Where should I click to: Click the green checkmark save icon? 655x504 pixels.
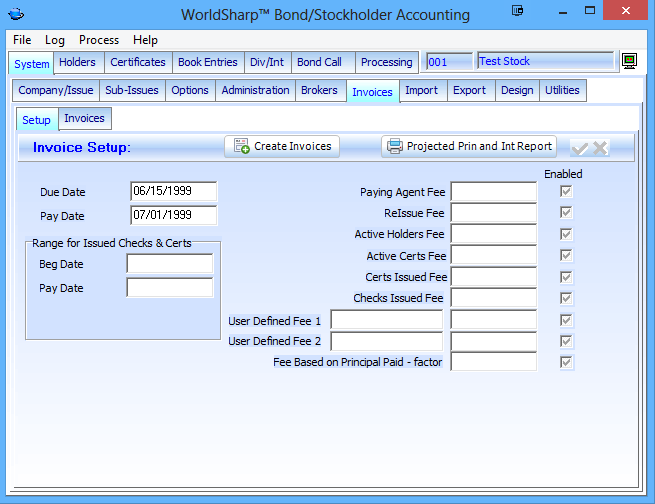pos(579,148)
